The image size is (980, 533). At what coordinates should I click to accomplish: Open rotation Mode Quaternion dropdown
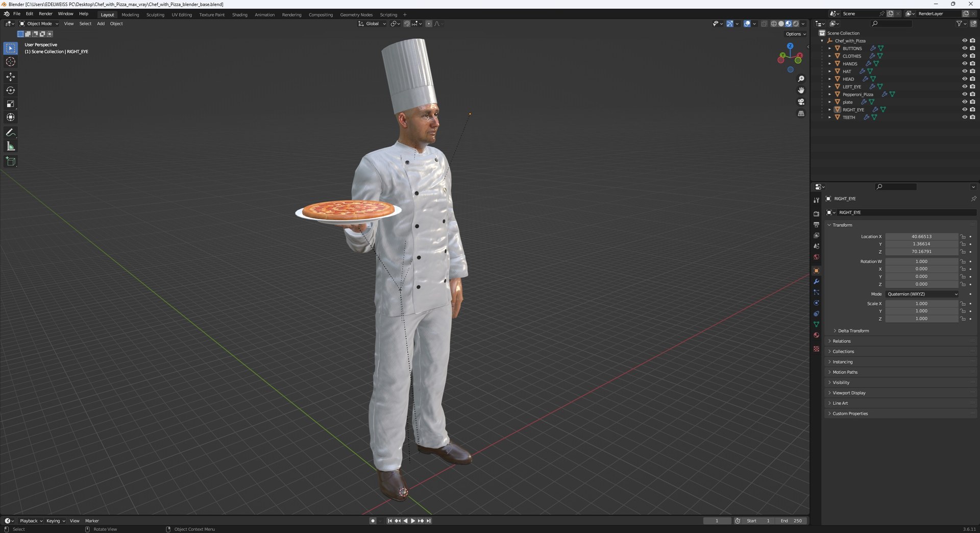pos(922,294)
